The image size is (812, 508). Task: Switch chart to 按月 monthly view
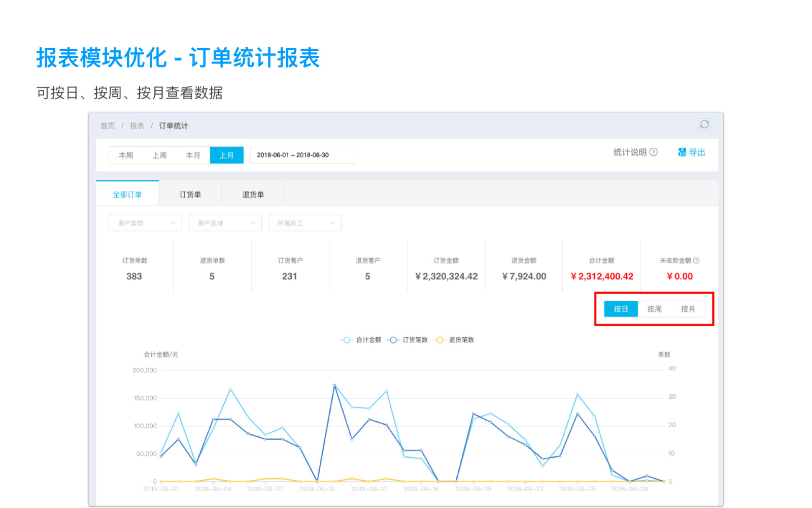tap(688, 309)
